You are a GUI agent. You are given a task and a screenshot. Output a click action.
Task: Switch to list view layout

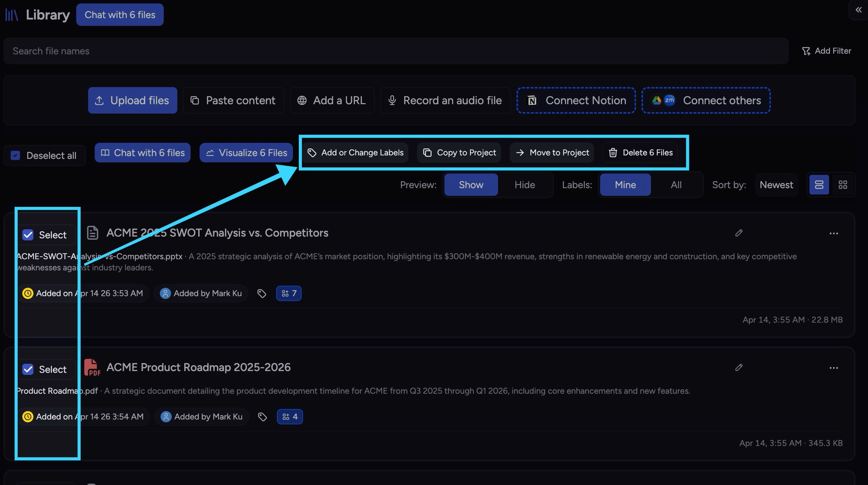(x=819, y=185)
